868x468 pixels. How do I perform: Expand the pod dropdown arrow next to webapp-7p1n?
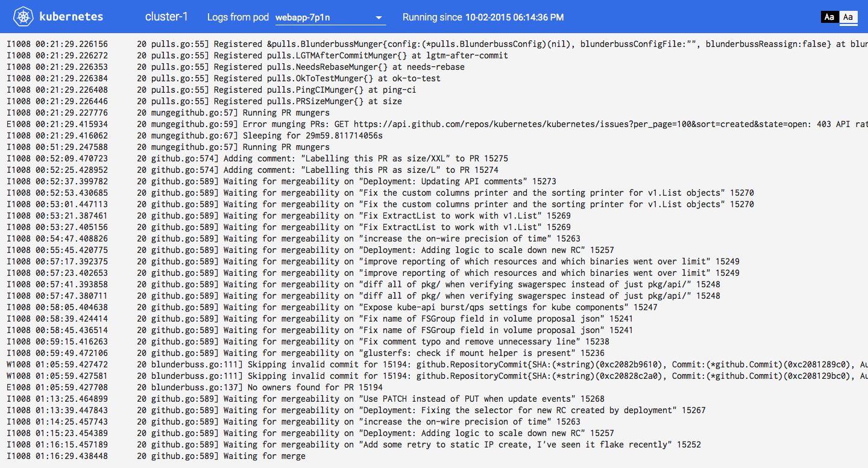click(379, 17)
